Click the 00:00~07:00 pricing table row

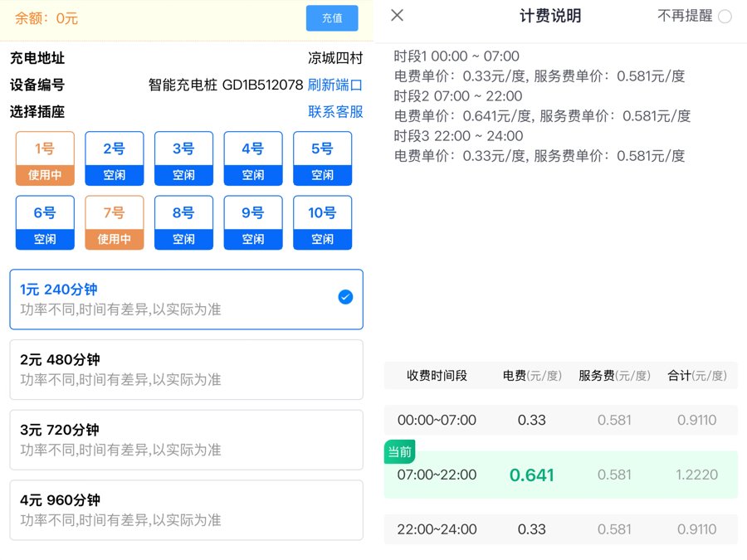pyautogui.click(x=560, y=421)
